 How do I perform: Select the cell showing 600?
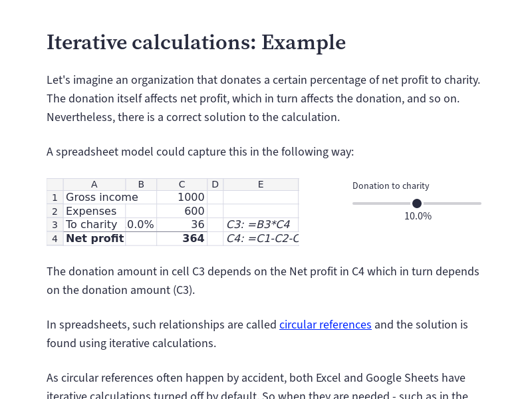point(182,211)
